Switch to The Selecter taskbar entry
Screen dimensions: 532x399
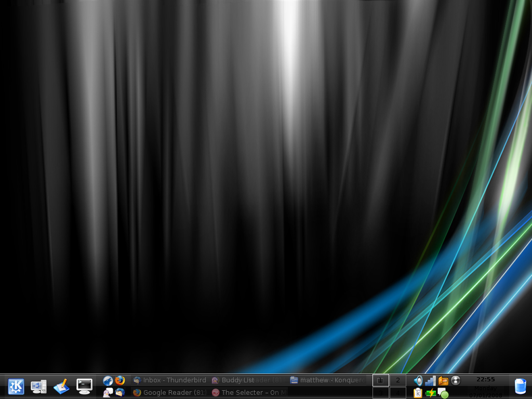[x=249, y=393]
